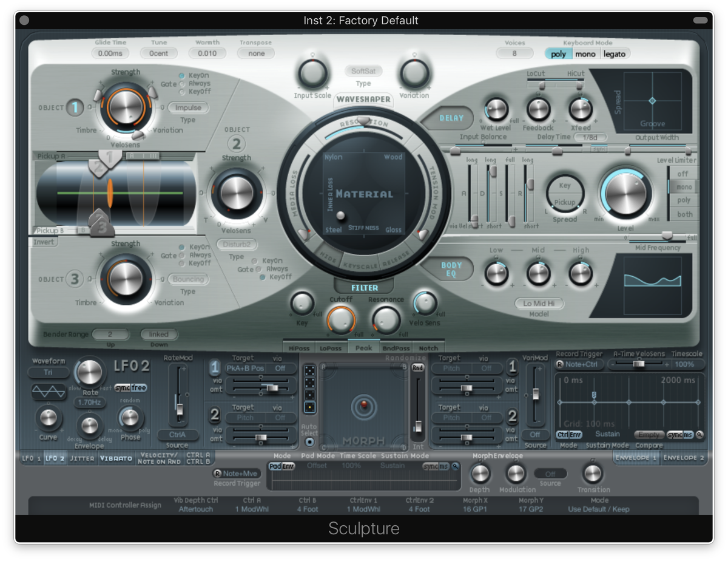Image resolution: width=728 pixels, height=561 pixels.
Task: Click the Delay Feedback knob
Action: click(538, 109)
